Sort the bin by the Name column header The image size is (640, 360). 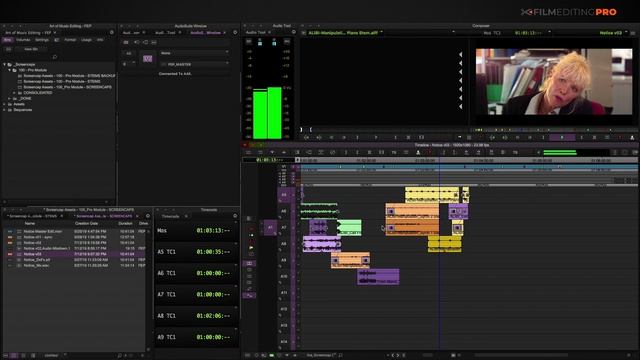pos(30,224)
